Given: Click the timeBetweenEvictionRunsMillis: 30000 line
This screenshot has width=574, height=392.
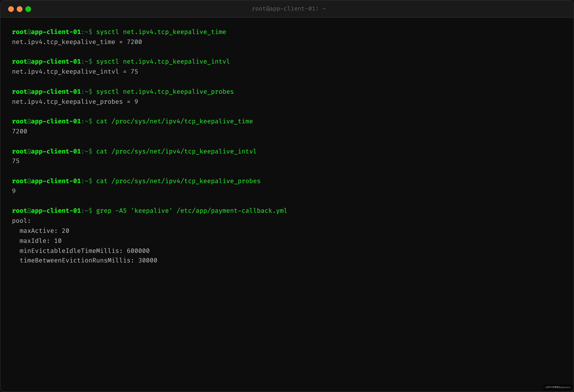Looking at the screenshot, I should [x=88, y=260].
